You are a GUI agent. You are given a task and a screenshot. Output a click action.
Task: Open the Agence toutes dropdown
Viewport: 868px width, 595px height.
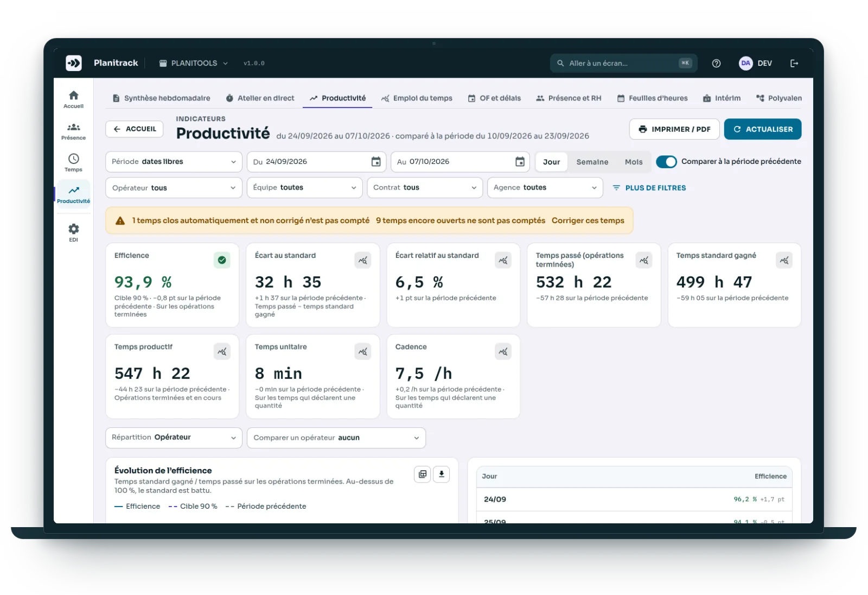545,188
